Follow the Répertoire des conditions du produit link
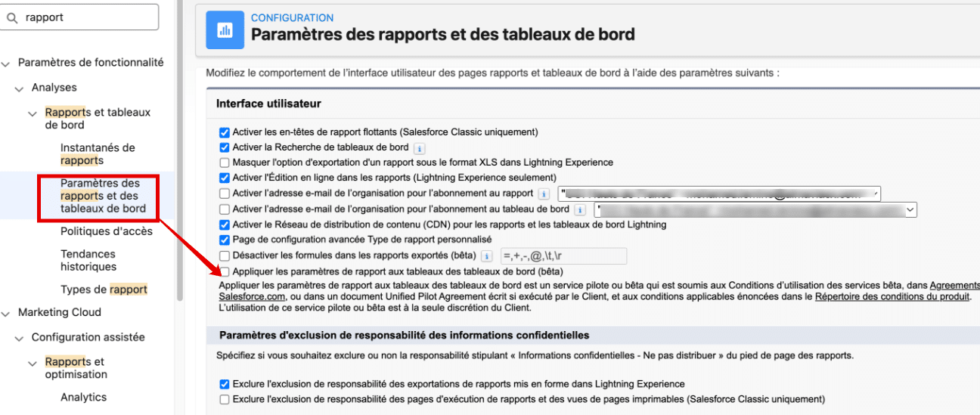The width and height of the screenshot is (980, 415). tap(892, 297)
